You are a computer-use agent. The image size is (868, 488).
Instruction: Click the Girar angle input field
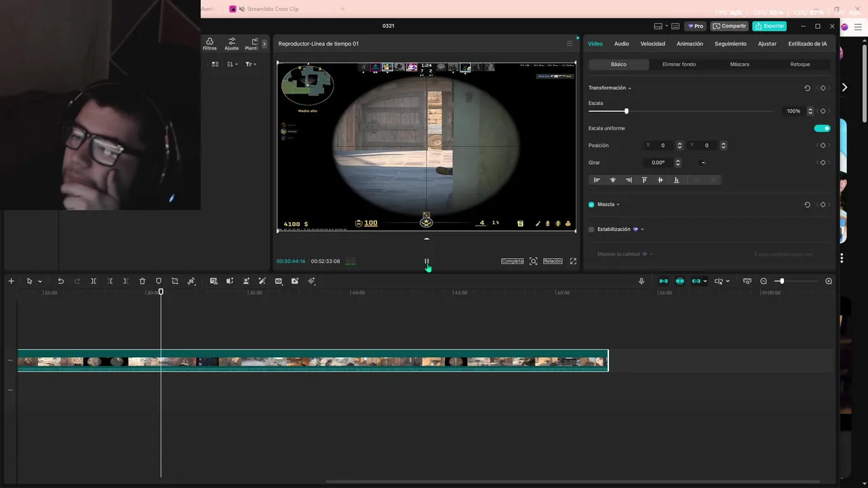click(658, 163)
